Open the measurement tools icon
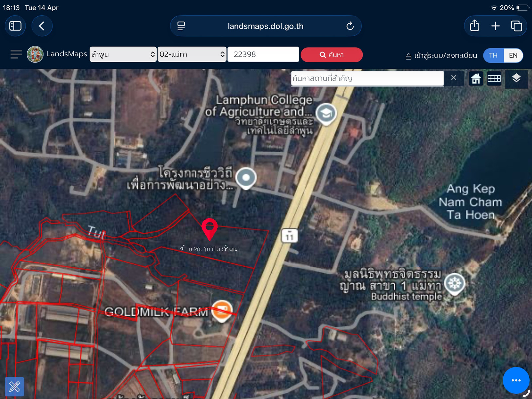Viewport: 532px width, 399px height. (14, 386)
